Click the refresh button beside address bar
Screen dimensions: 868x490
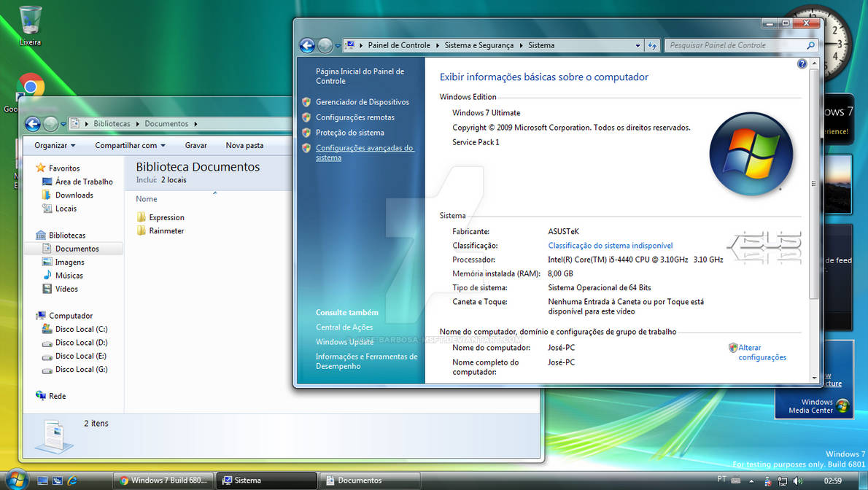[652, 45]
